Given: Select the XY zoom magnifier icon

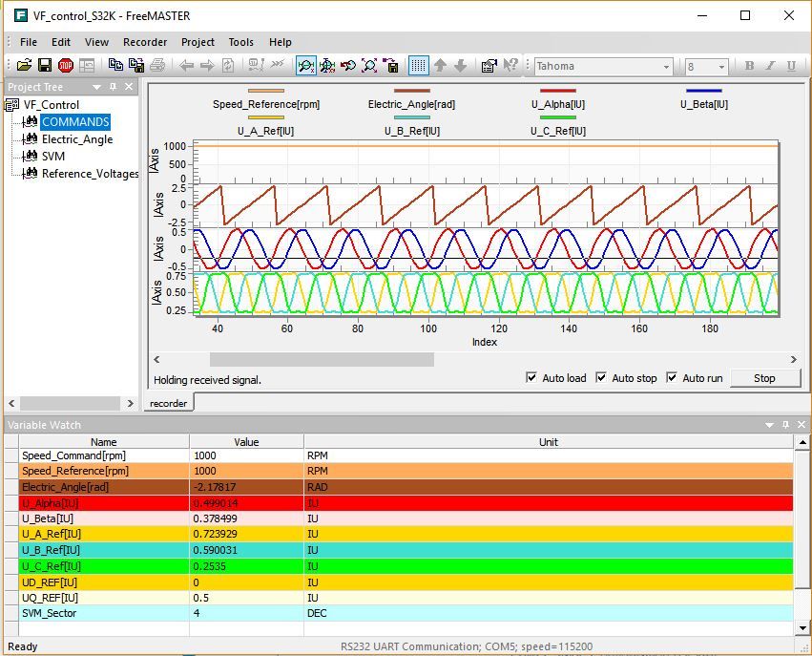Looking at the screenshot, I should [x=326, y=65].
